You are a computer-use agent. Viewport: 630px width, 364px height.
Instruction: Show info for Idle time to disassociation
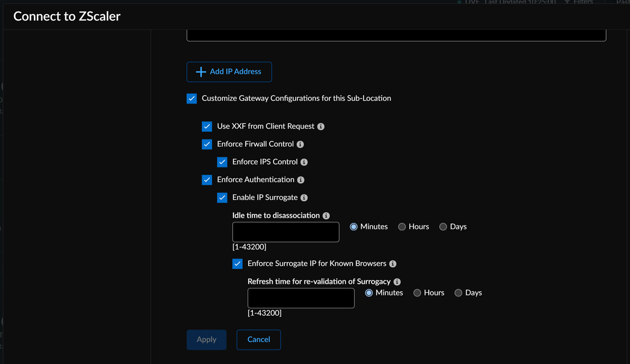tap(326, 216)
